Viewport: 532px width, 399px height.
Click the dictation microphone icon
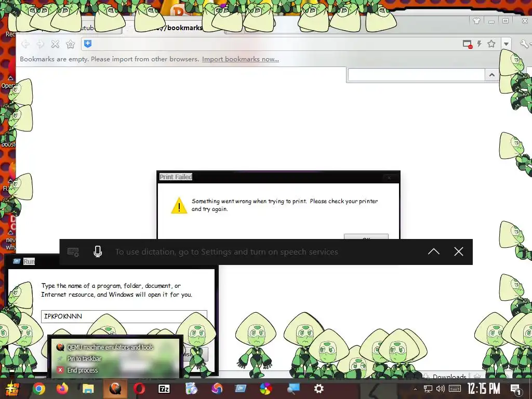98,252
